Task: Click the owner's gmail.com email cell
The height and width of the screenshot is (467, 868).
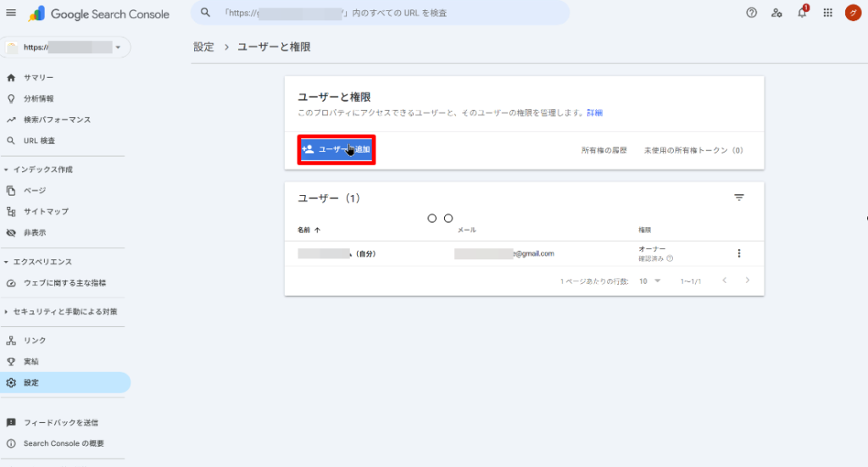Action: click(x=504, y=253)
